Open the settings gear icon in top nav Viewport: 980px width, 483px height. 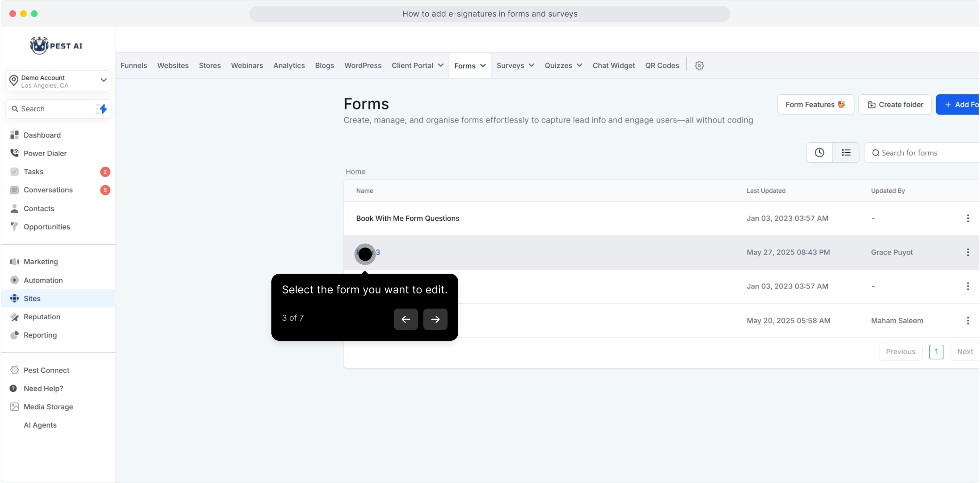click(x=699, y=66)
